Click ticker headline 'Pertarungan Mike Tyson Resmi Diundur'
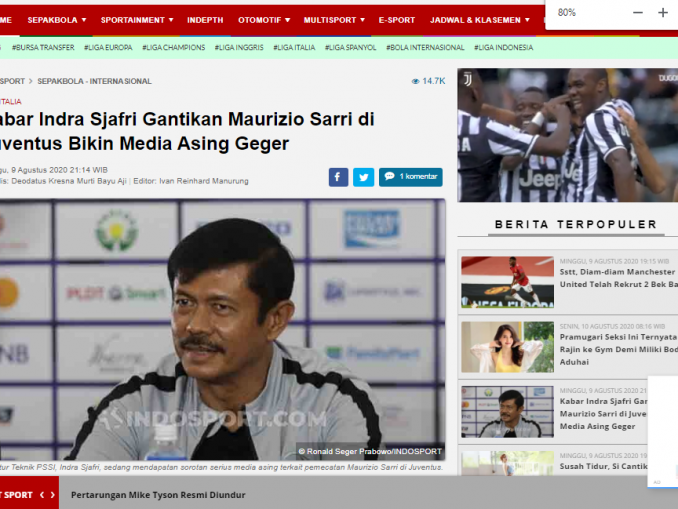The height and width of the screenshot is (509, 678). point(158,495)
